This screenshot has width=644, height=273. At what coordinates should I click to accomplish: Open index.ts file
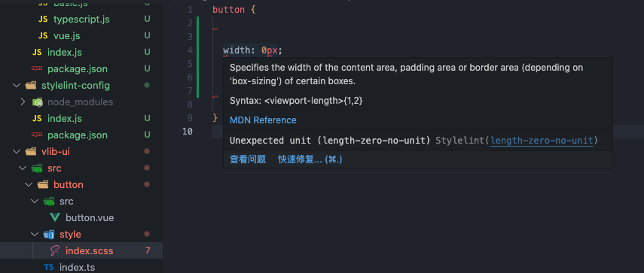coord(78,267)
